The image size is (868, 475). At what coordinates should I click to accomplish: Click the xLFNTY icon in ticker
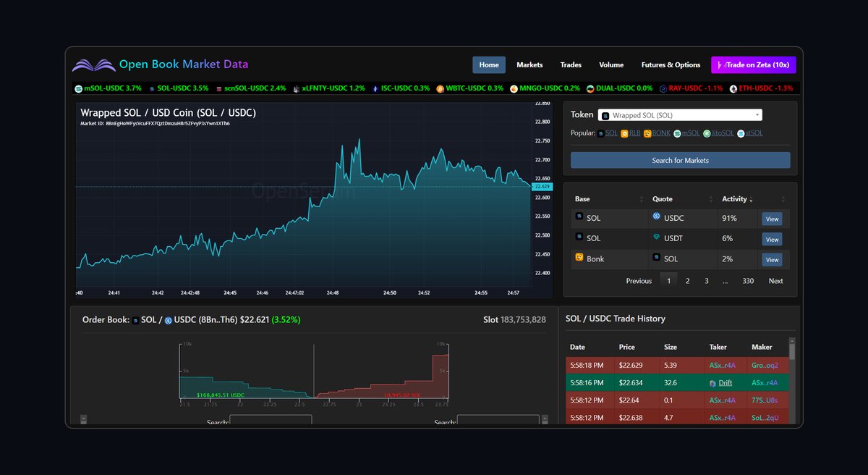(x=297, y=88)
